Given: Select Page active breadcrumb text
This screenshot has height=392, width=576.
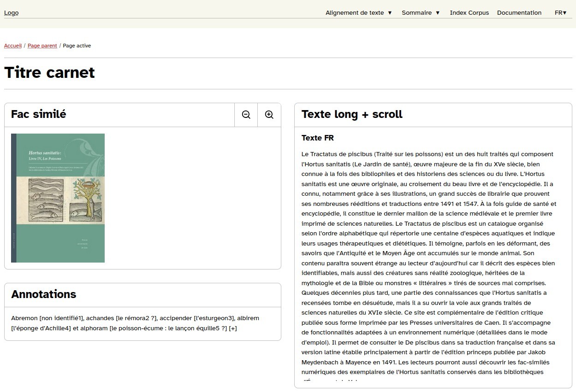Looking at the screenshot, I should pos(77,46).
